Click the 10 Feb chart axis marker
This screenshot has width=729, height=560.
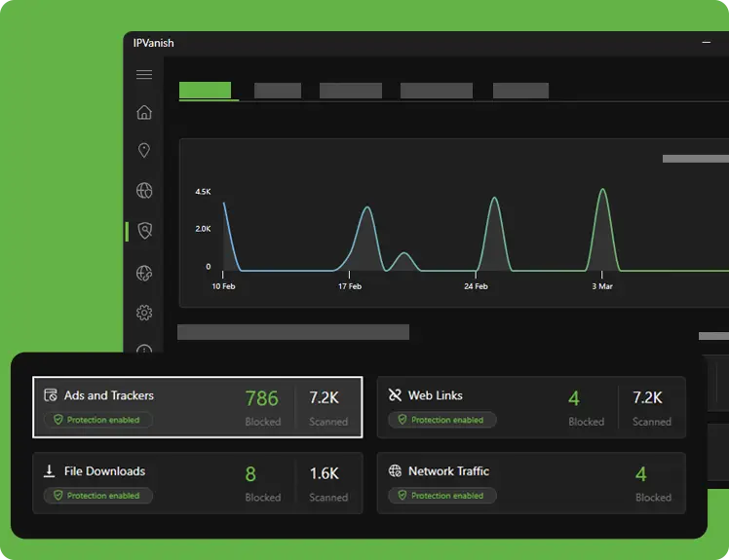click(223, 286)
